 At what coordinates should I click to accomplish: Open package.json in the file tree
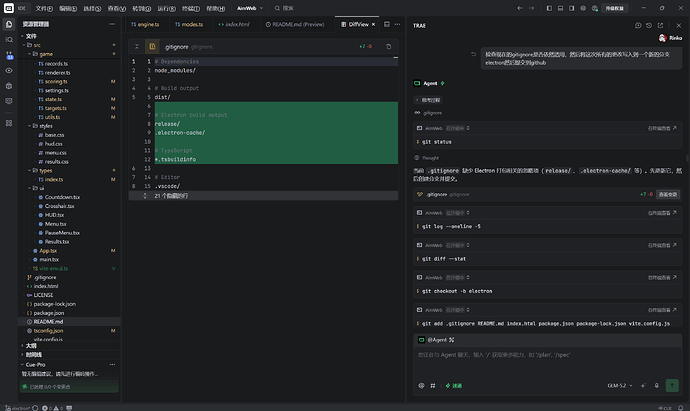[49, 313]
